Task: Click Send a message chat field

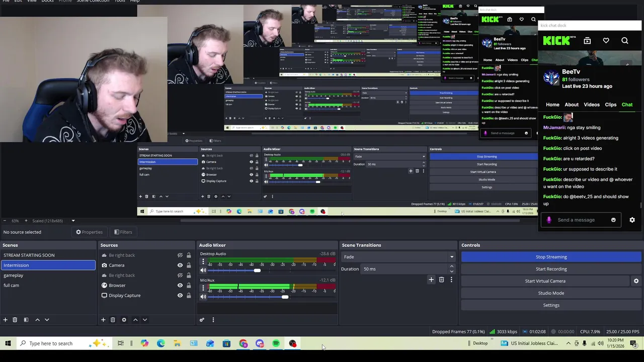Action: click(581, 220)
